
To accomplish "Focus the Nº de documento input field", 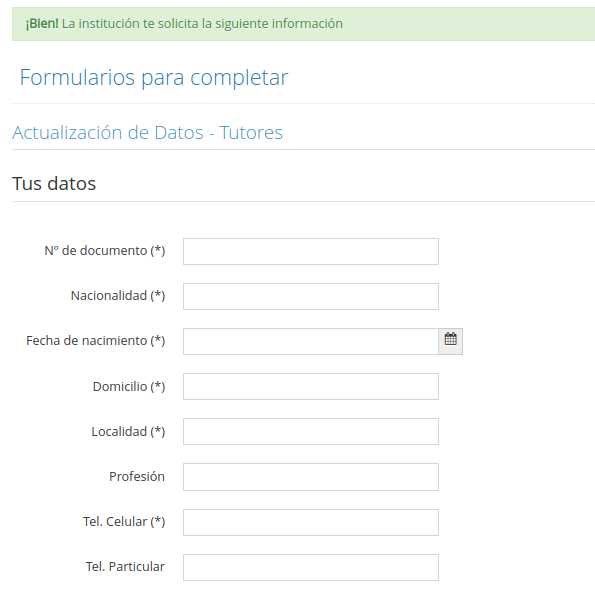I will pos(311,251).
